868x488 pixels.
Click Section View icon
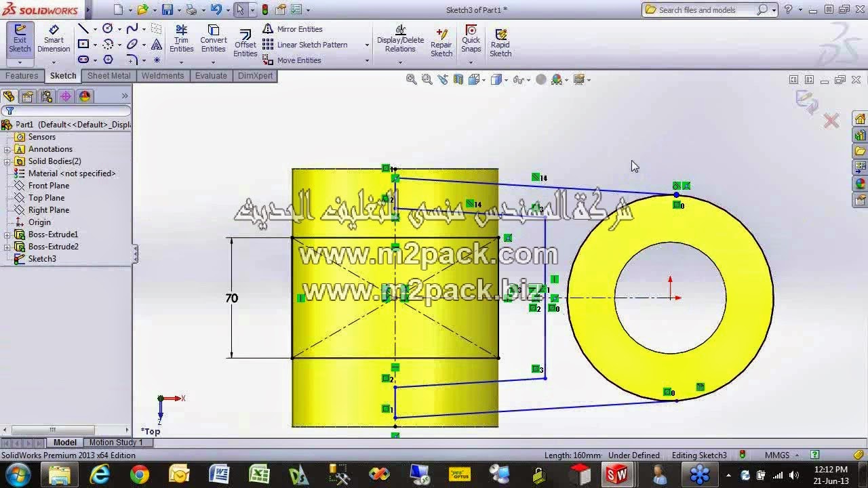tap(458, 79)
